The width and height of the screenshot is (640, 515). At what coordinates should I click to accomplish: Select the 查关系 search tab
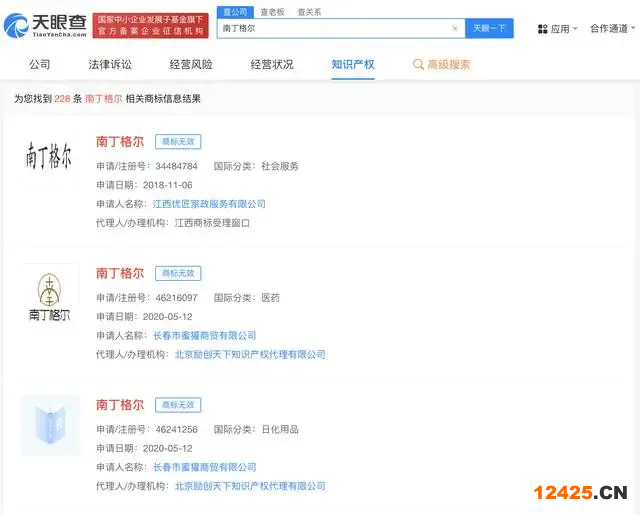(309, 12)
